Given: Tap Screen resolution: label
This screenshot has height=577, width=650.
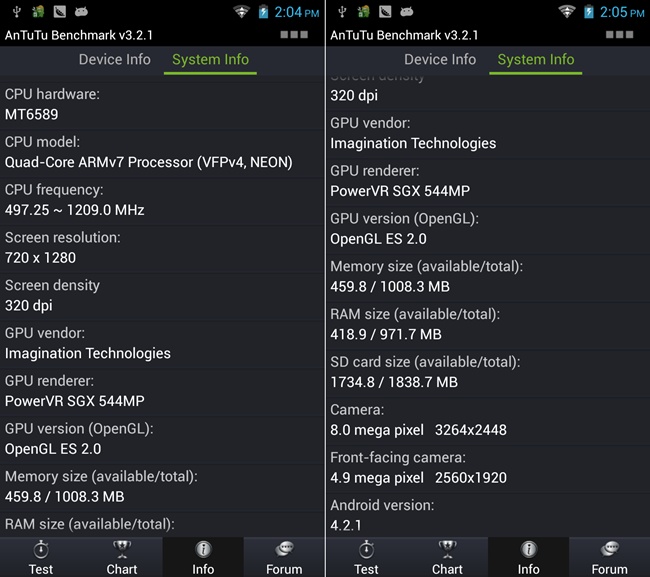Looking at the screenshot, I should (63, 238).
